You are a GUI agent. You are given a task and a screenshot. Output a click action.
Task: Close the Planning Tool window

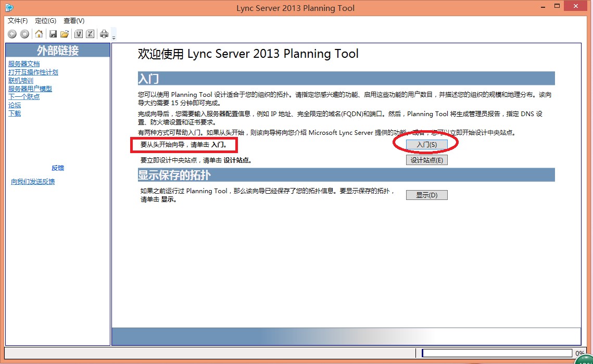(576, 6)
